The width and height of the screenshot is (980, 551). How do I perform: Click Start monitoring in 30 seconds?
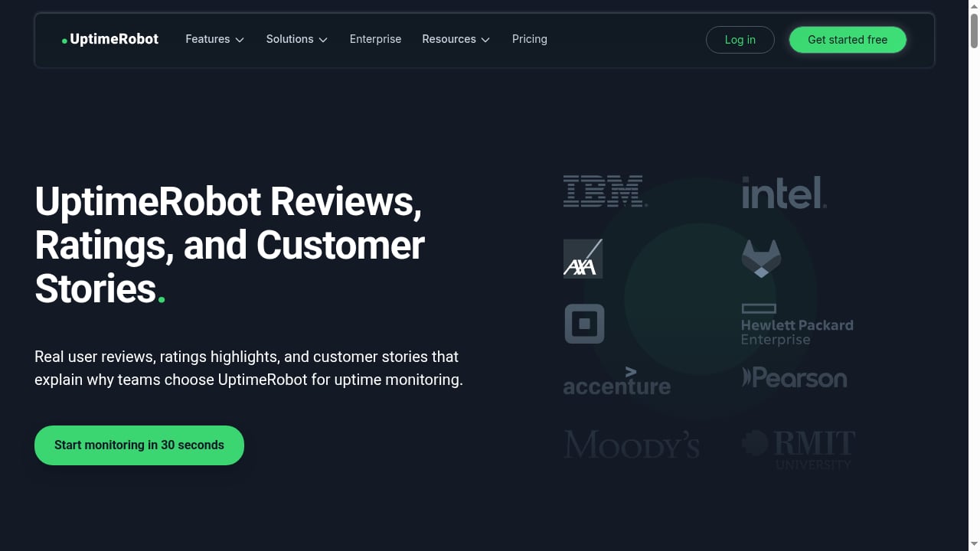point(139,445)
